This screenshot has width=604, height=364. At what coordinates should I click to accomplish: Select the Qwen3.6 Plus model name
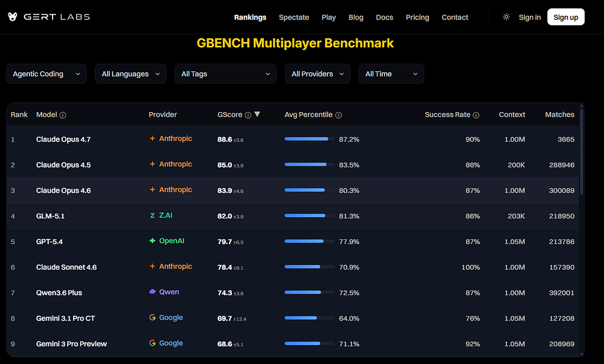(59, 293)
